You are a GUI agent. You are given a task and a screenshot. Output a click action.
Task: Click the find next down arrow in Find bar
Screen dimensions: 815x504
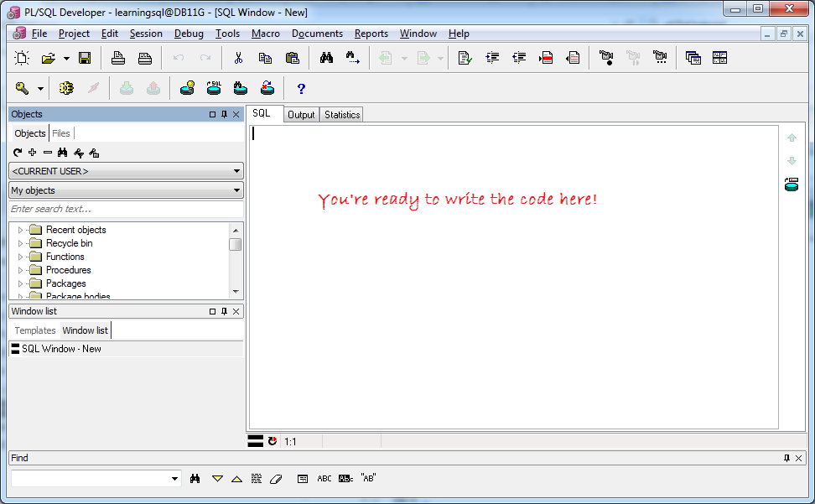coord(217,479)
